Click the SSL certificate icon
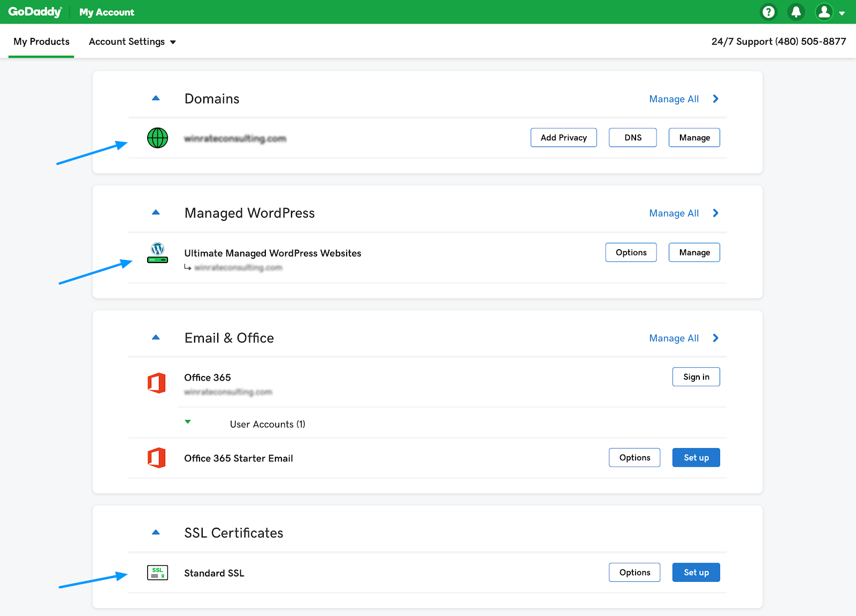856x616 pixels. click(x=157, y=573)
